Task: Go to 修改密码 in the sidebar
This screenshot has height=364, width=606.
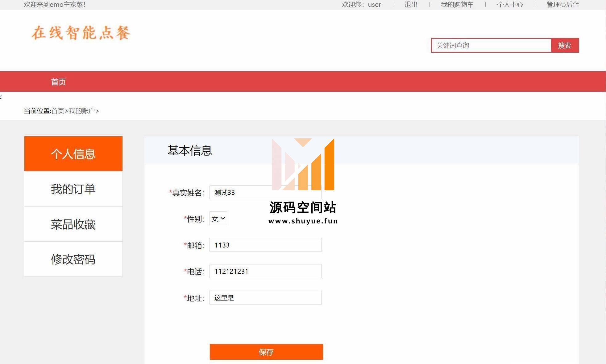Action: click(x=73, y=259)
